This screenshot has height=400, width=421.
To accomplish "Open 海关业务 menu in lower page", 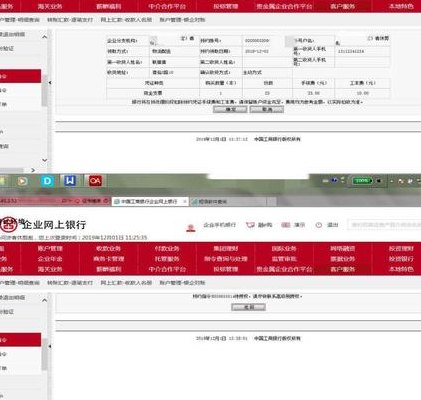I will pyautogui.click(x=50, y=269).
